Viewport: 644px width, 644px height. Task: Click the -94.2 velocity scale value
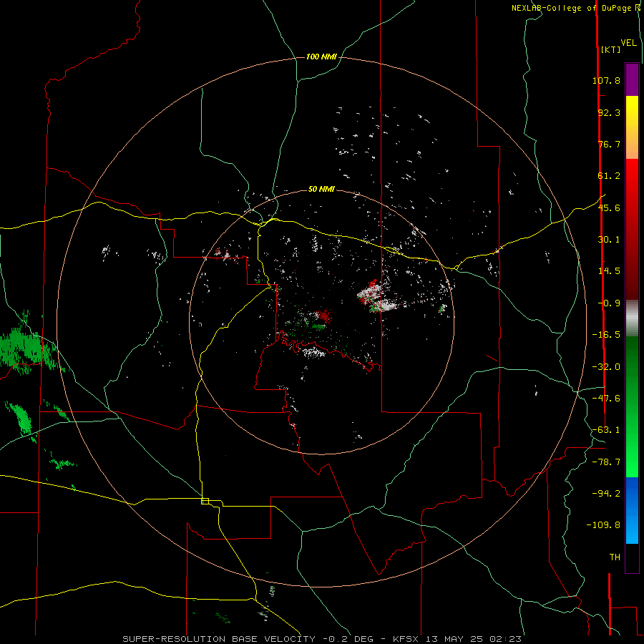click(606, 494)
